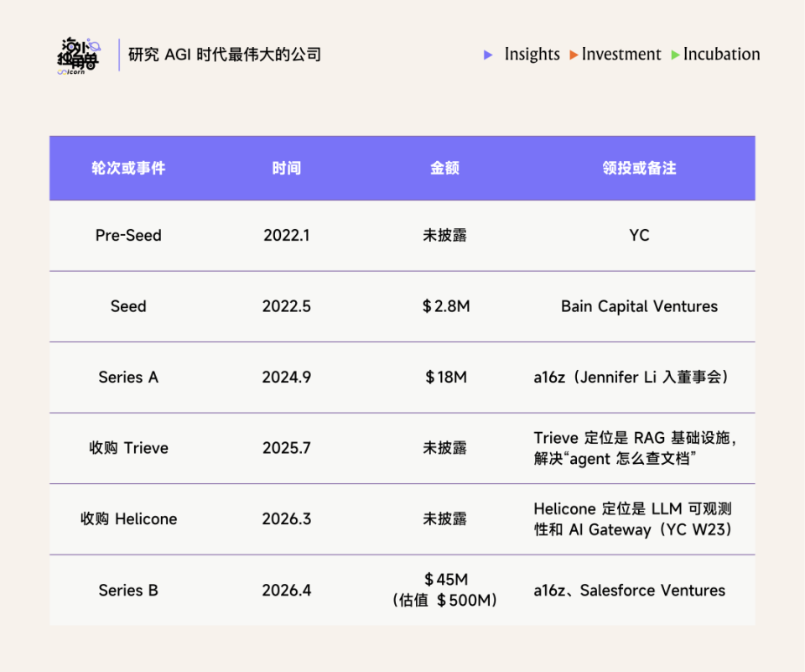Select the Incubation label
The height and width of the screenshot is (672, 805).
721,54
